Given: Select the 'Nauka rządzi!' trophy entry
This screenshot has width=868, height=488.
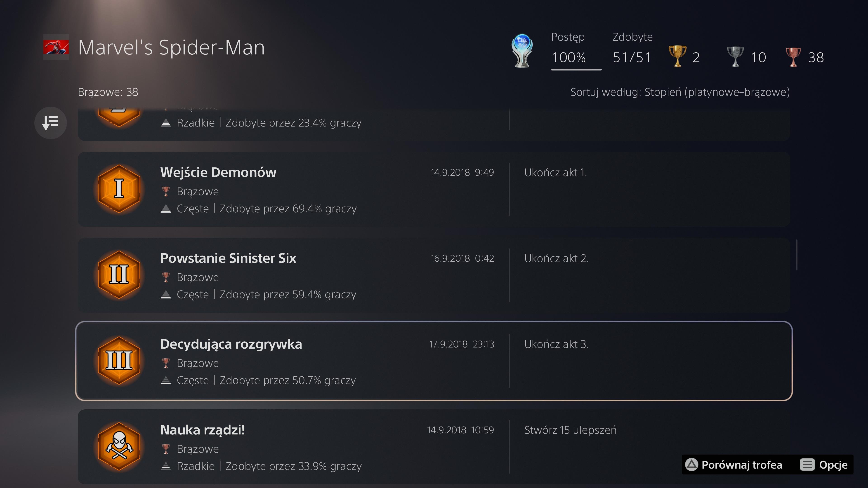Looking at the screenshot, I should click(x=434, y=447).
